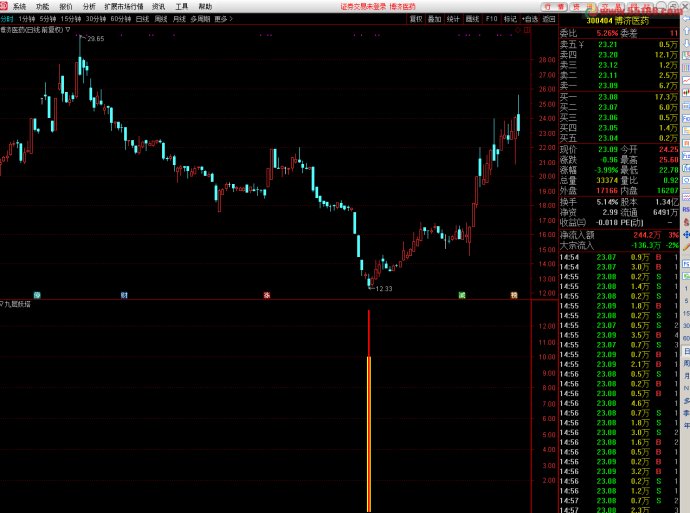Screen dimensions: 690x513
Task: Click the 卖五 ¥ row label
Action: pyautogui.click(x=572, y=44)
